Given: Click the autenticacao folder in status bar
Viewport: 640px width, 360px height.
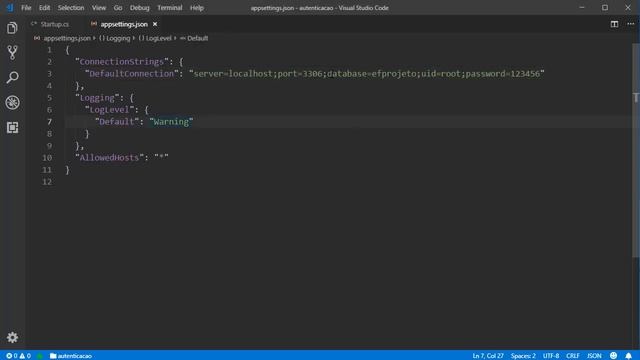Looking at the screenshot, I should (71, 356).
